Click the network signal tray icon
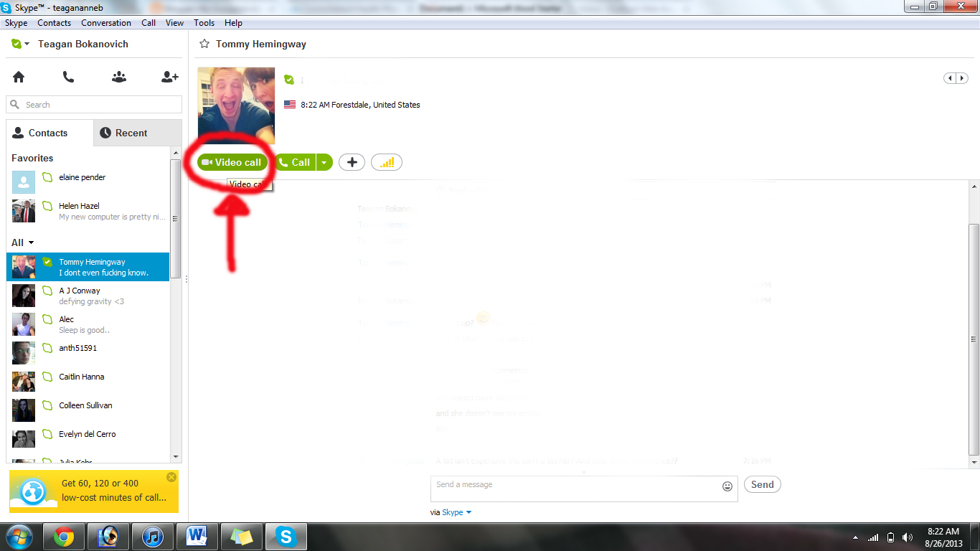 [873, 537]
